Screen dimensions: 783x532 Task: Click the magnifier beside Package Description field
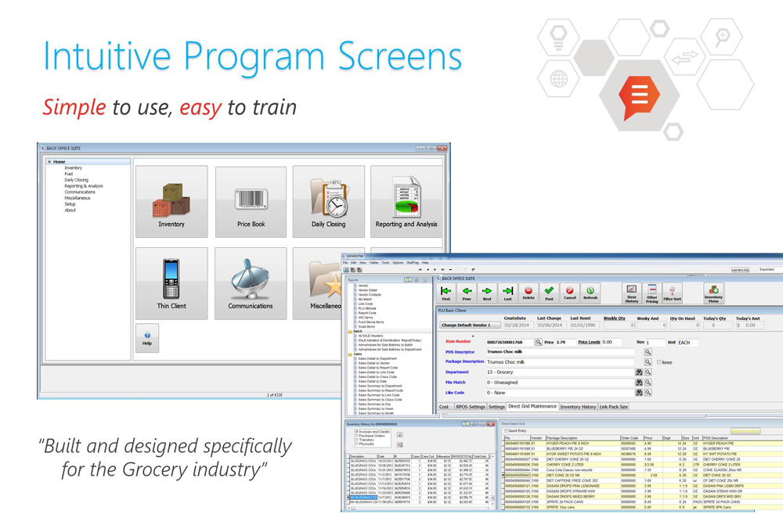648,362
